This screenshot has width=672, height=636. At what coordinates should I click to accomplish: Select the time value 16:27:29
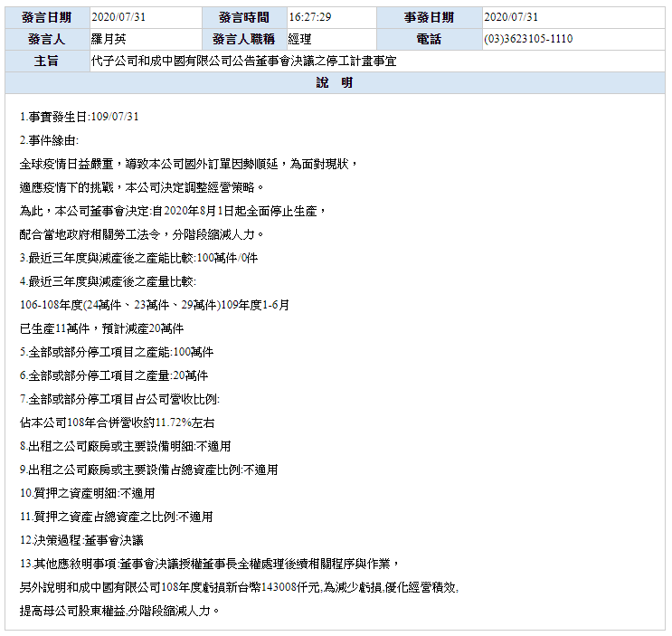(310, 17)
